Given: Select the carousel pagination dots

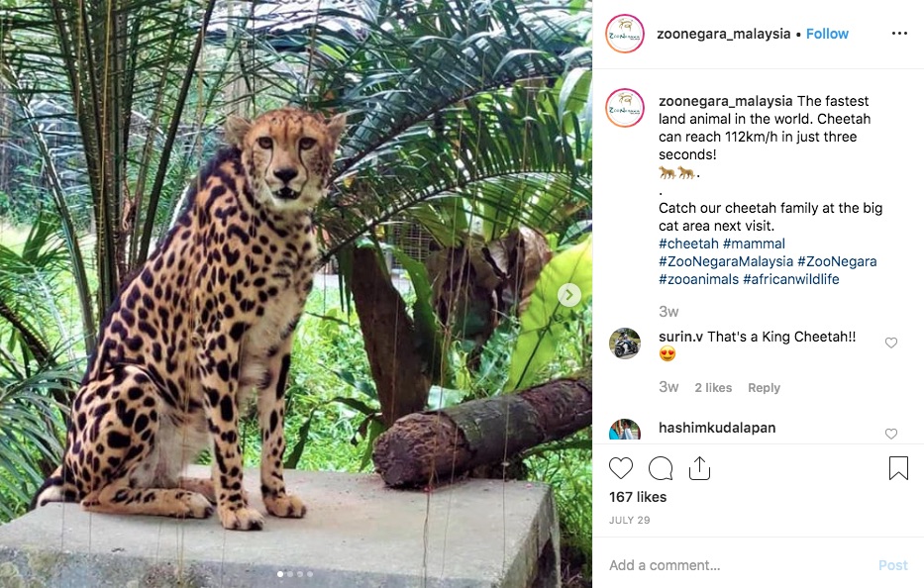Looking at the screenshot, I should point(295,574).
